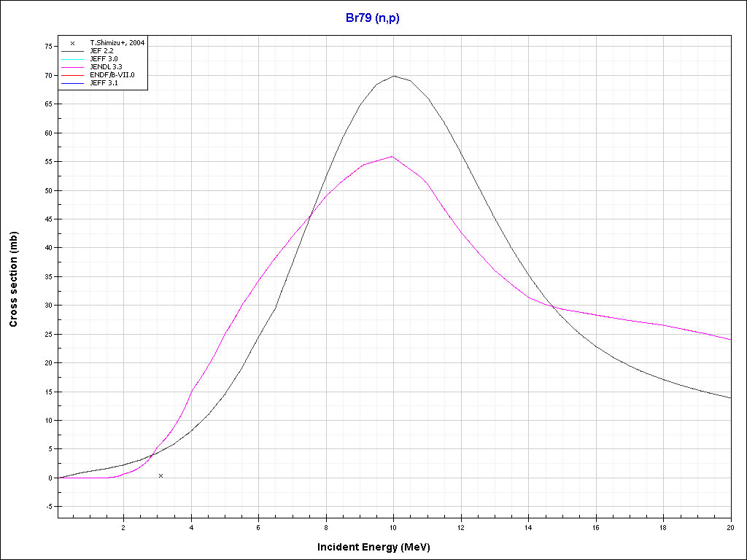747x560 pixels.
Task: Click the JEFF 3.1 legend label
Action: [103, 82]
